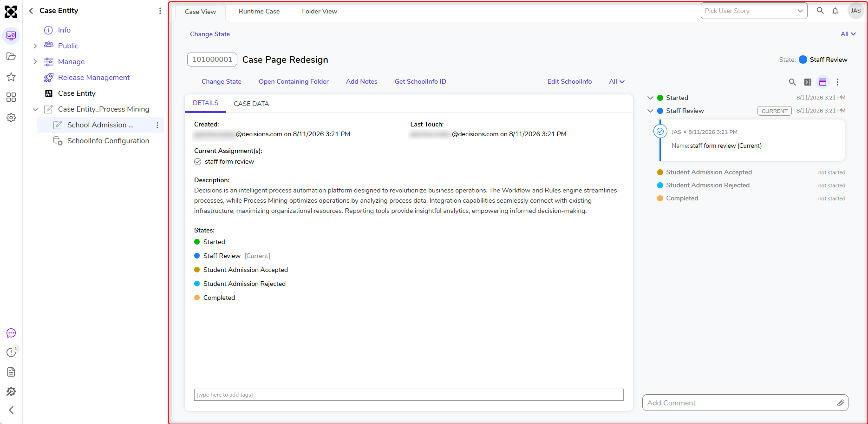Click Add Notes action
Viewport: 868px width, 424px height.
(x=362, y=81)
